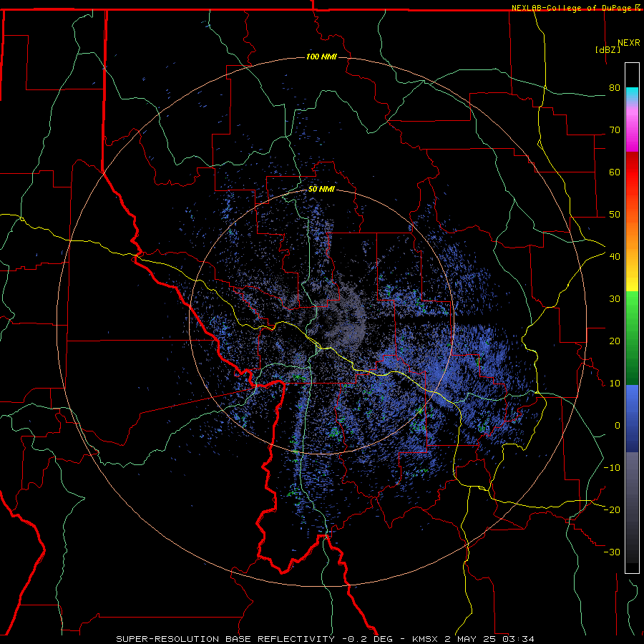This screenshot has height=644, width=644.
Task: Click the 80 value on dBZ scale
Action: (x=615, y=88)
